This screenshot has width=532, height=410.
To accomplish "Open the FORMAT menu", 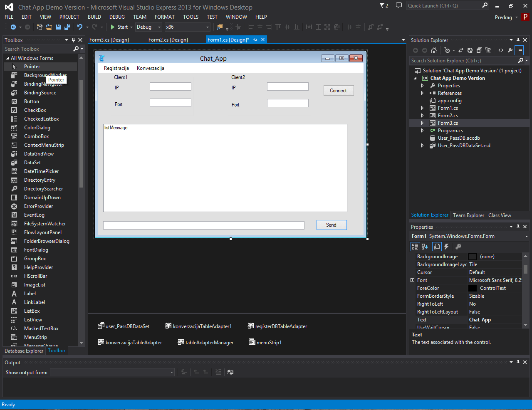I will pyautogui.click(x=165, y=17).
